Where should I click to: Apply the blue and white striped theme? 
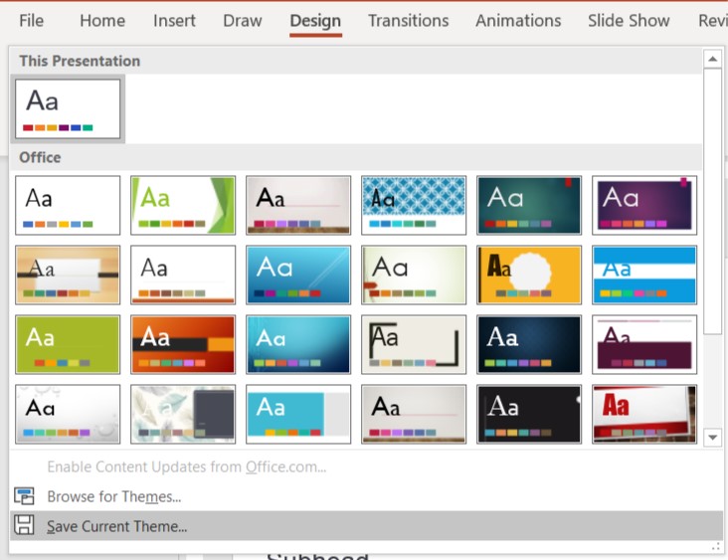coord(644,275)
